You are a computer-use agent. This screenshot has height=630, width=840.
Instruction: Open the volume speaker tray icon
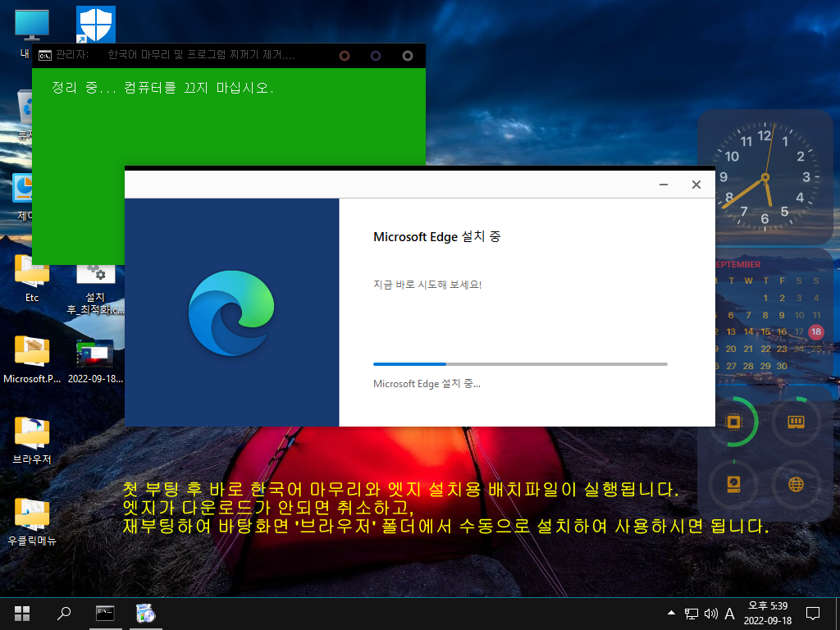[711, 614]
